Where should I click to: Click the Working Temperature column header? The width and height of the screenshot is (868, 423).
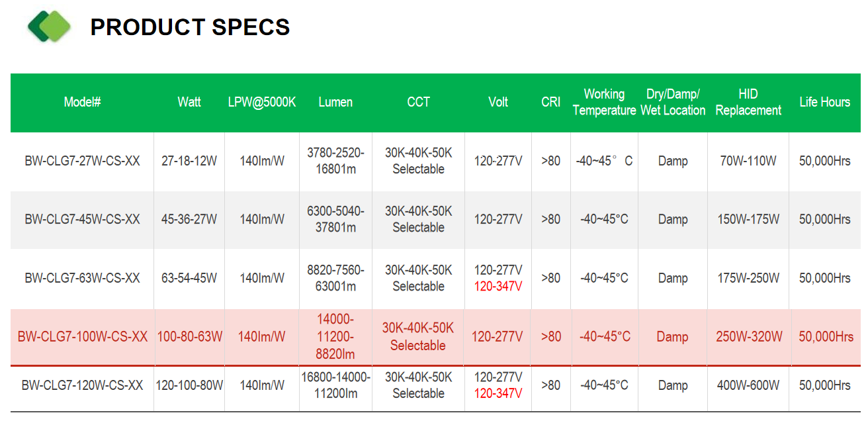[604, 102]
